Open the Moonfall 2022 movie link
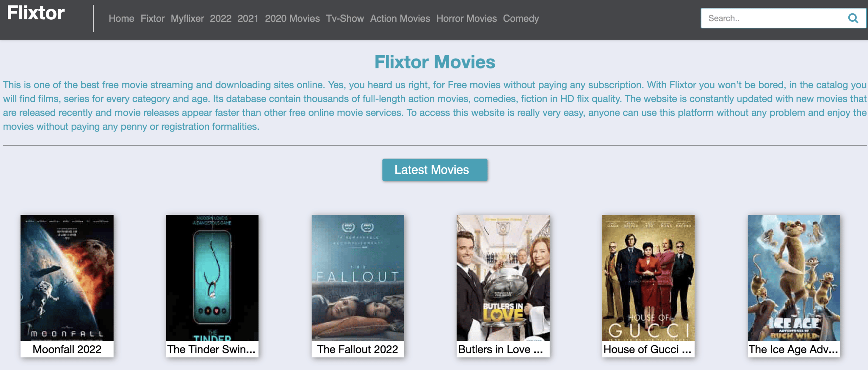 [66, 349]
